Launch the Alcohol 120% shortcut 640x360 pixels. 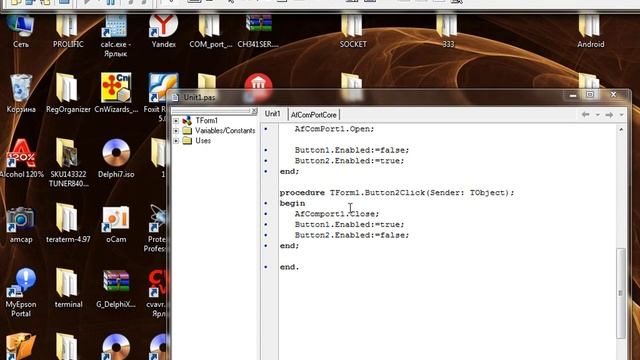point(21,158)
